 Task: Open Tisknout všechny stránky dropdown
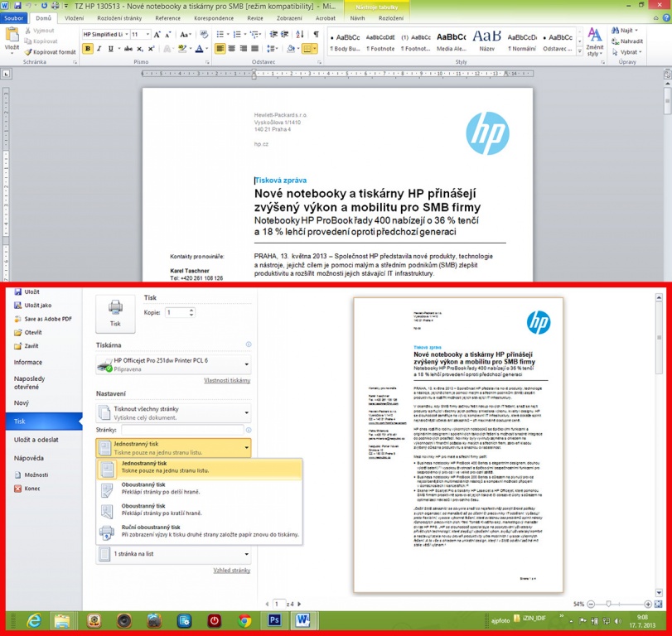(173, 413)
